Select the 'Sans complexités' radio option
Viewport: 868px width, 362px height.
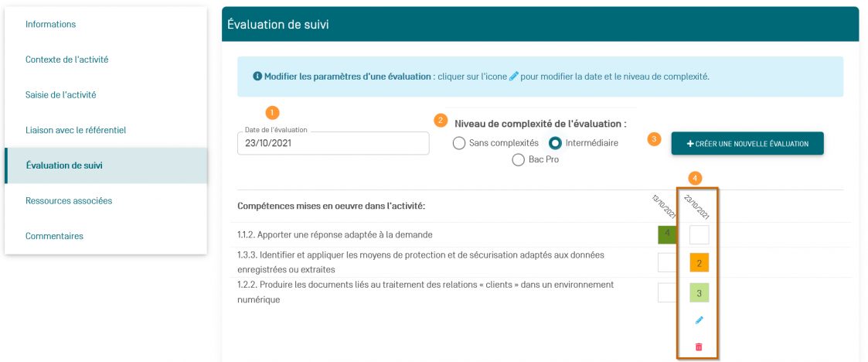click(459, 143)
